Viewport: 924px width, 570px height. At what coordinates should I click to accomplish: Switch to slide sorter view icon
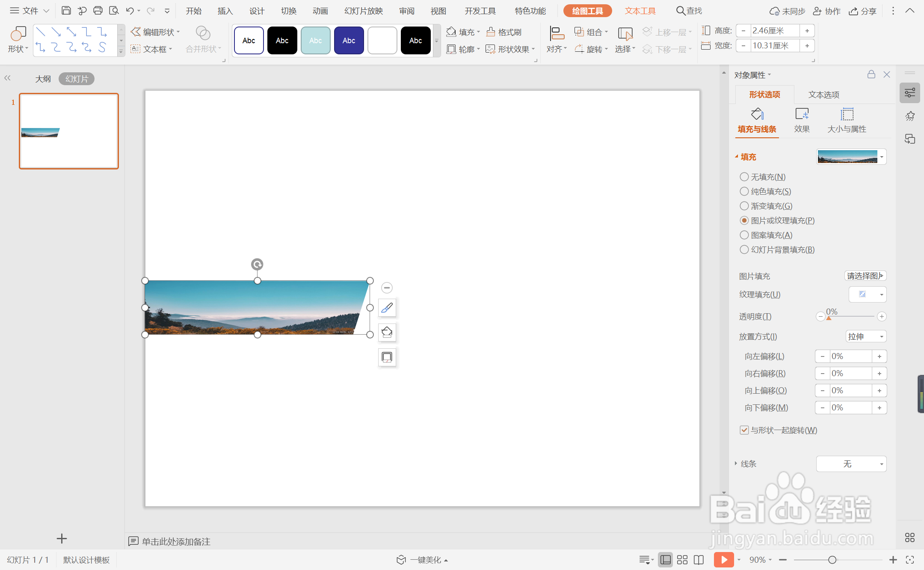pyautogui.click(x=682, y=560)
